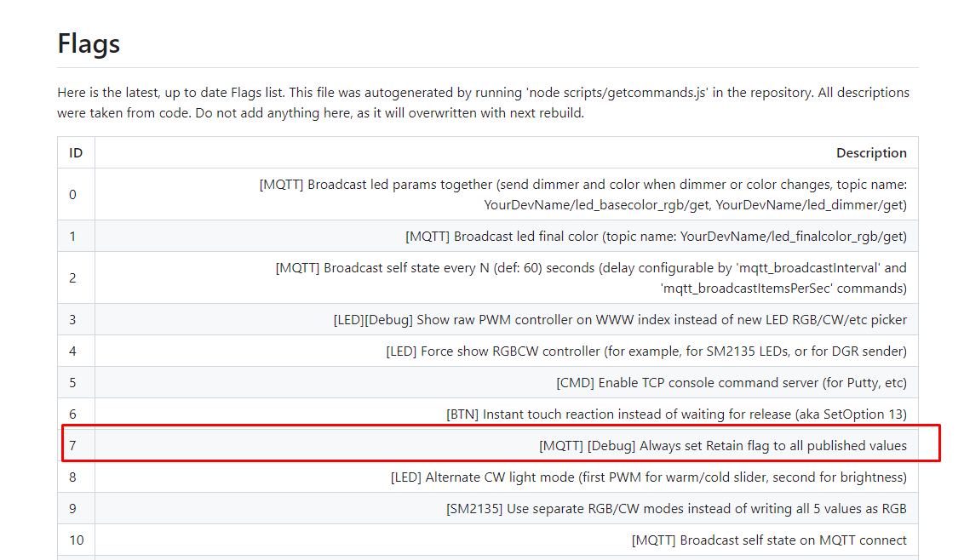Select the row with ID 0
964x560 pixels.
tap(488, 194)
